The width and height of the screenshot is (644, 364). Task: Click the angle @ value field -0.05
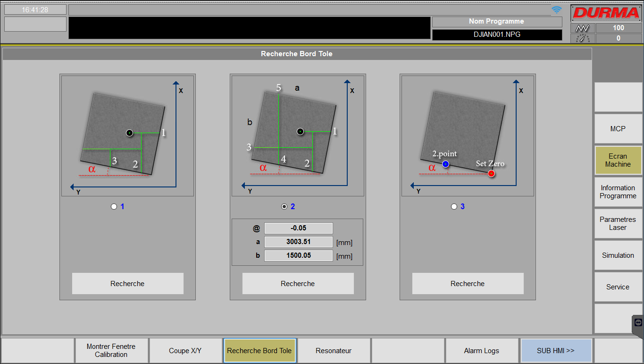coord(299,228)
